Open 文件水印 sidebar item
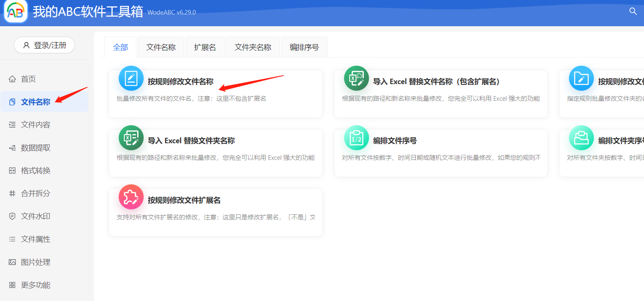 click(x=35, y=216)
